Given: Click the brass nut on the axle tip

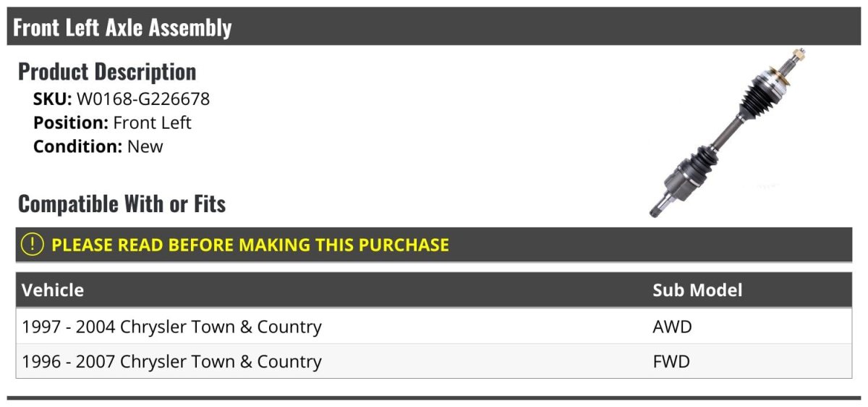Looking at the screenshot, I should 799,54.
